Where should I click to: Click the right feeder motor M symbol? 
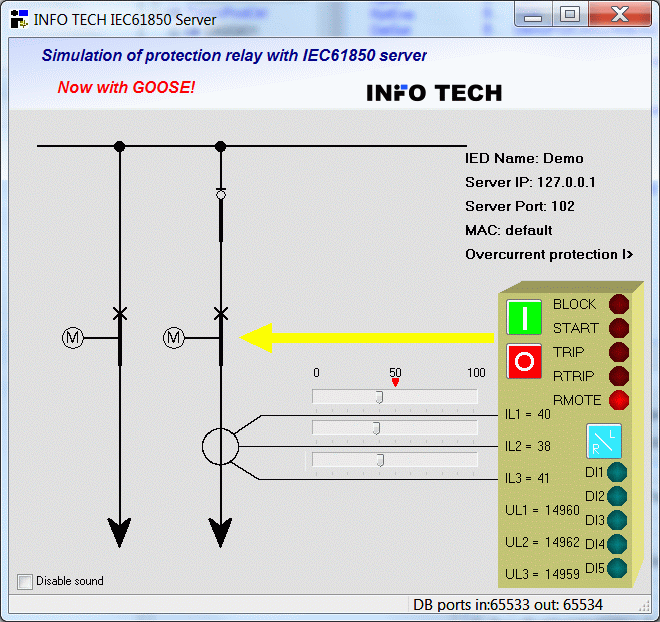(173, 338)
